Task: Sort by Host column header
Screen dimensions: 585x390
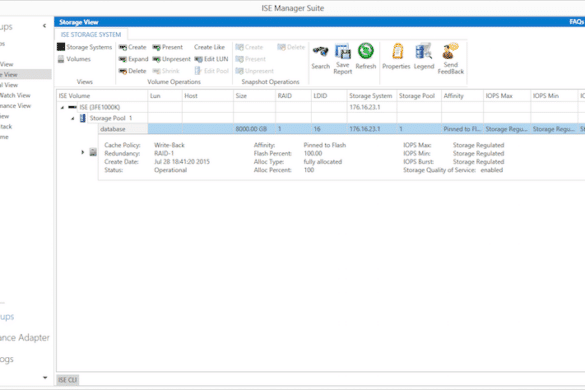Action: 208,96
